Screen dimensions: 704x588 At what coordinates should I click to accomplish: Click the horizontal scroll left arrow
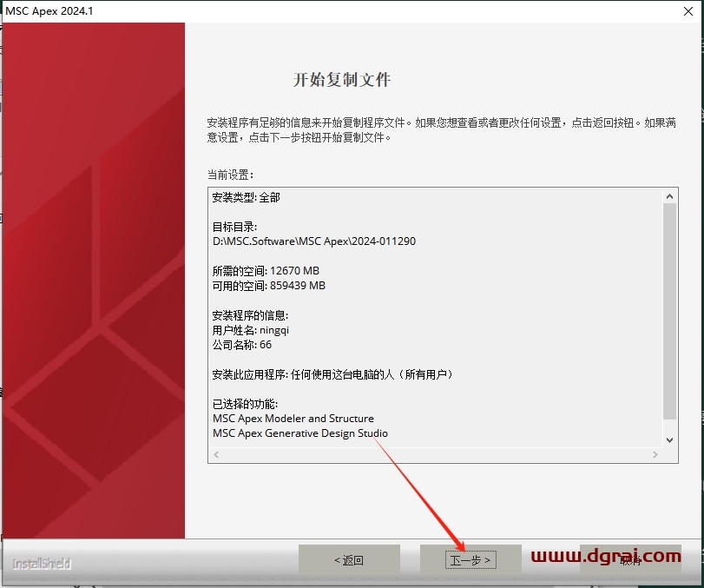[216, 454]
